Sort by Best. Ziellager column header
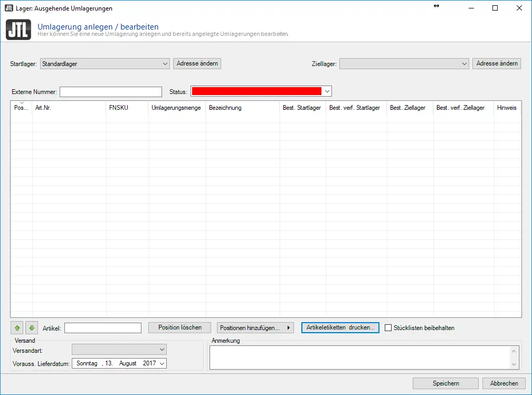 (410, 108)
